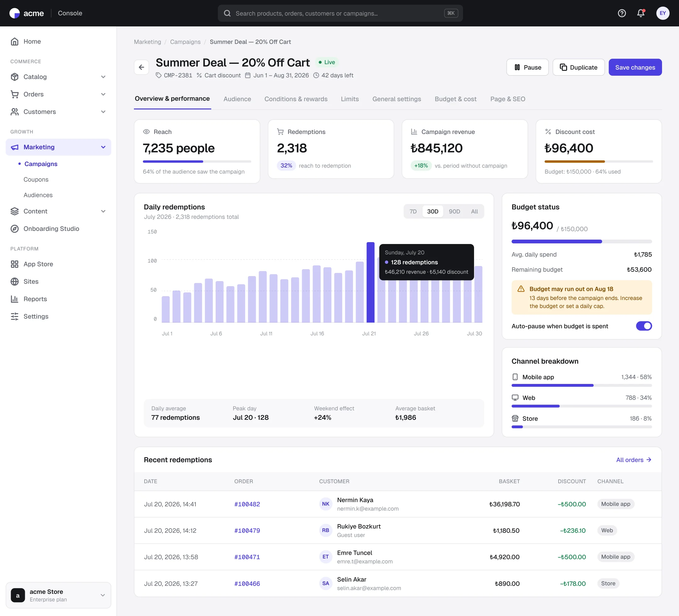Open the Page & SEO tab
679x616 pixels.
[508, 99]
